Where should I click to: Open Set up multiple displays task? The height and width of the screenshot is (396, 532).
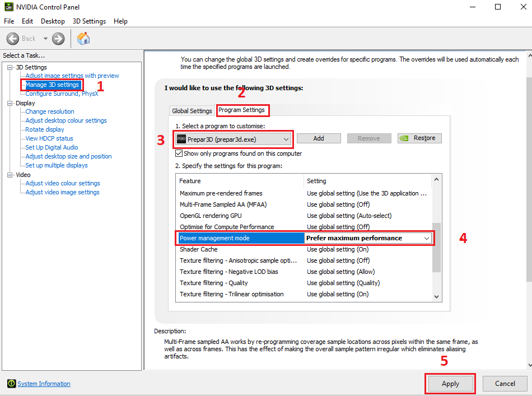(57, 165)
